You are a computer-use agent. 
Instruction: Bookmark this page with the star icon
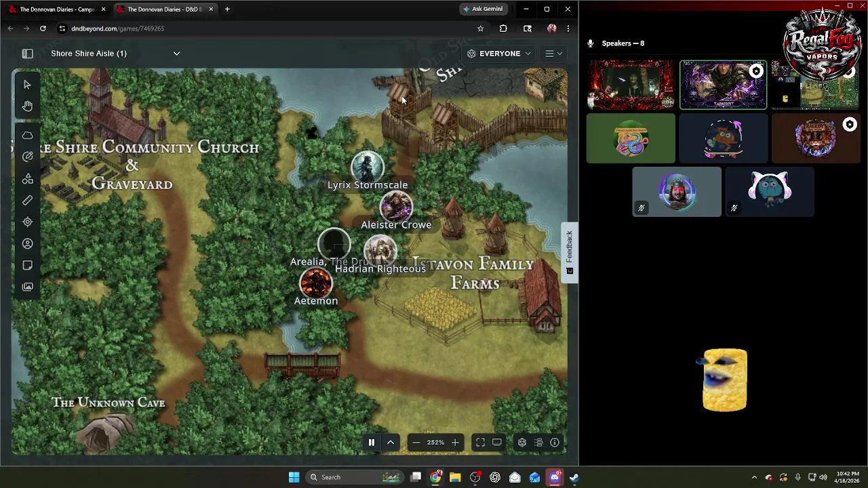pyautogui.click(x=480, y=28)
